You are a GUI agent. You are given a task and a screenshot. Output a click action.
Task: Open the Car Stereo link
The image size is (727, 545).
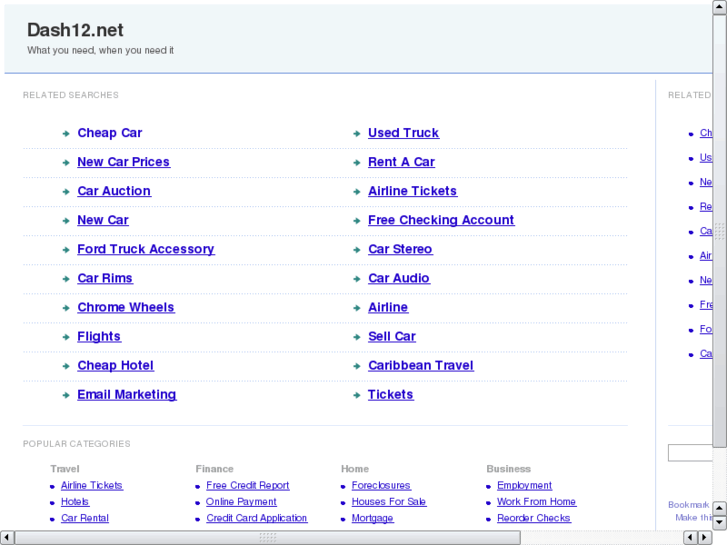[400, 249]
